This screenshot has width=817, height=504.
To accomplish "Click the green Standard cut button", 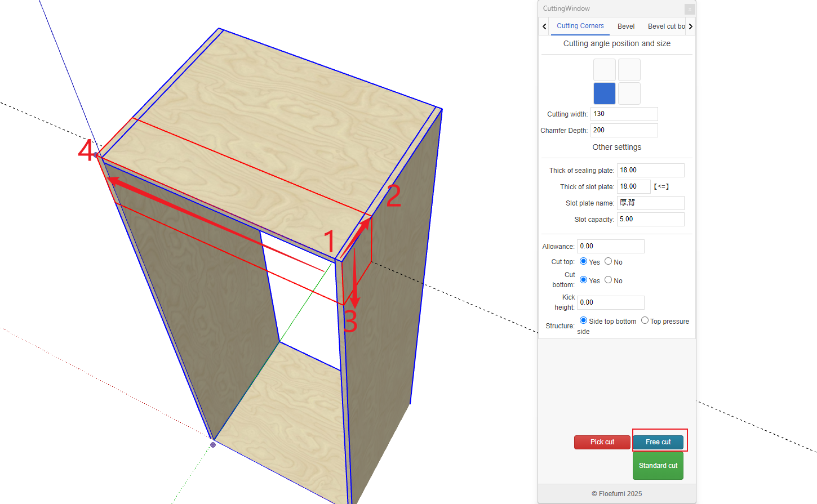I will pos(658,466).
